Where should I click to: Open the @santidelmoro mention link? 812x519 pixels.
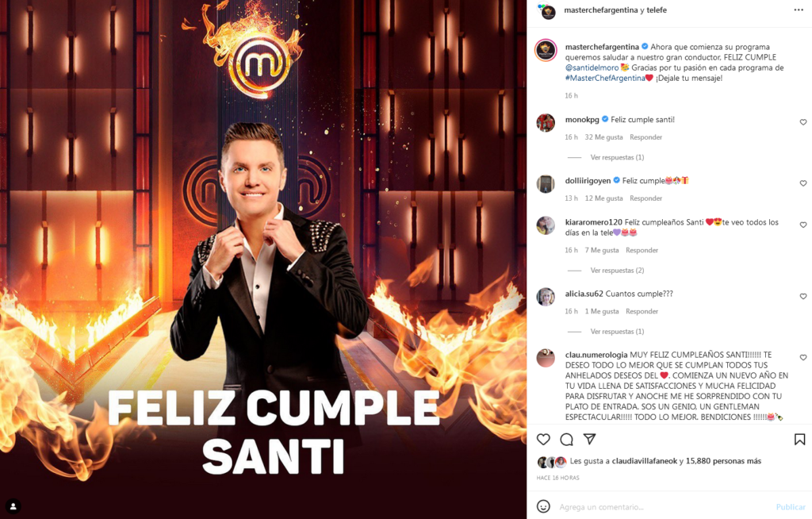click(x=592, y=67)
